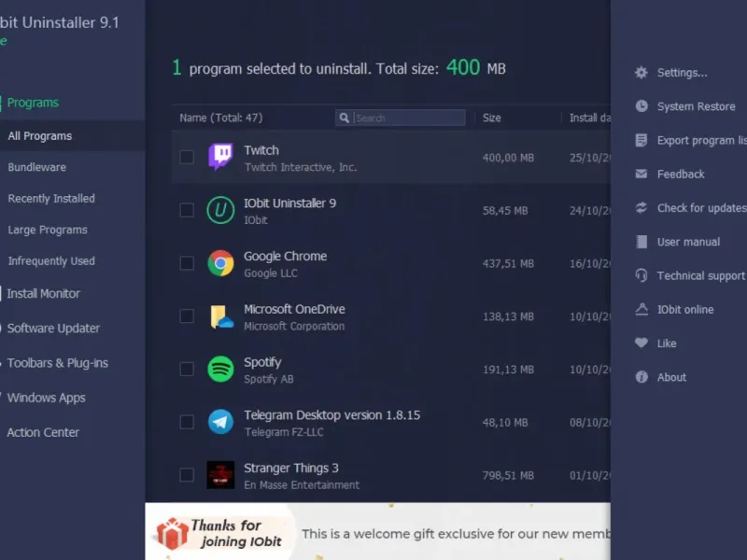Click the Check for updates arrows icon

[x=641, y=207]
